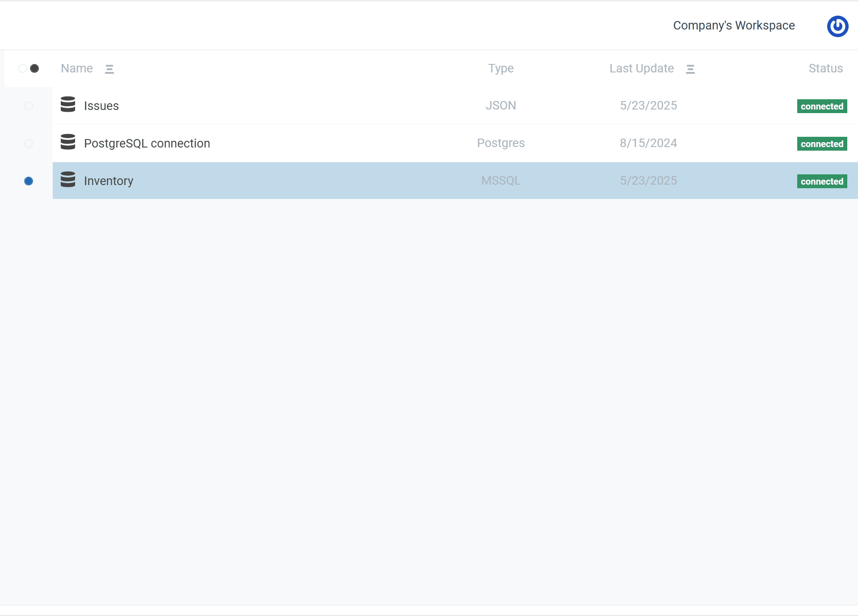Click the connected badge for PostgreSQL connection
Image resolution: width=858 pixels, height=616 pixels.
coord(822,144)
